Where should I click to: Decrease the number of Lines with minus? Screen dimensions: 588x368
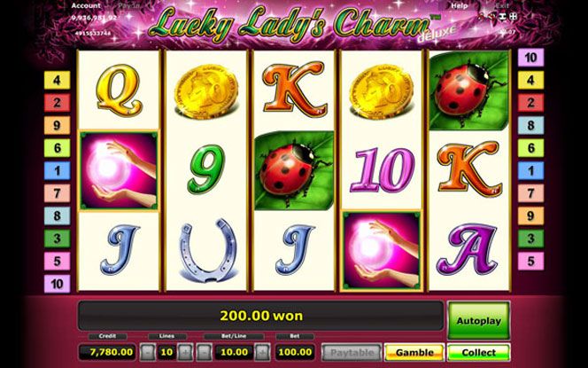(x=148, y=352)
